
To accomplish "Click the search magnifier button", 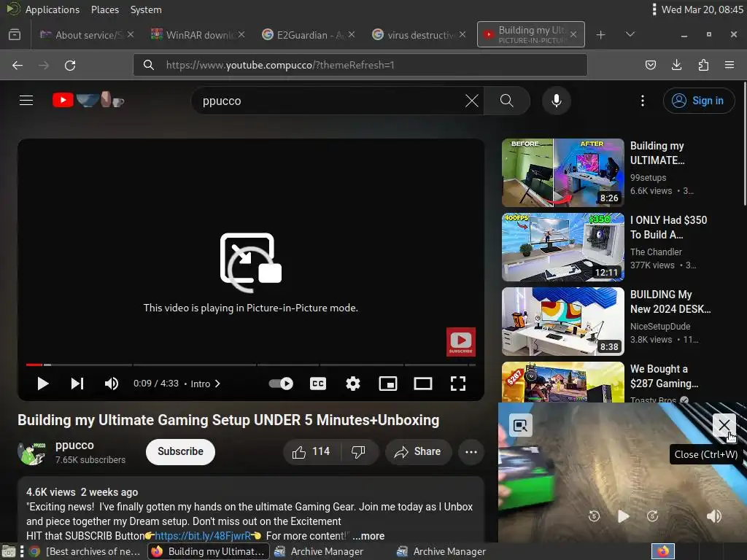I will tap(507, 101).
